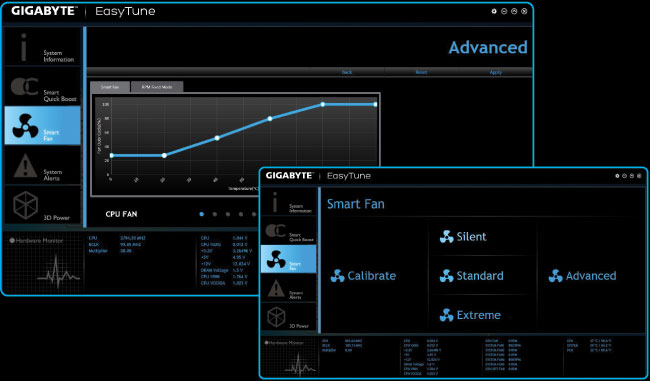Open Smart Quick Boost in the front Smart Fan window
This screenshot has width=650, height=381.
pos(289,230)
